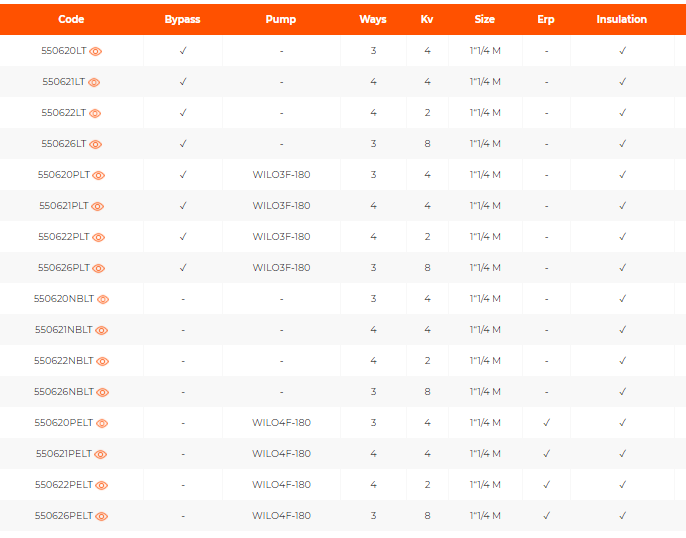The image size is (686, 538).
Task: Open the eye icon beside 550622LT
Action: click(95, 113)
